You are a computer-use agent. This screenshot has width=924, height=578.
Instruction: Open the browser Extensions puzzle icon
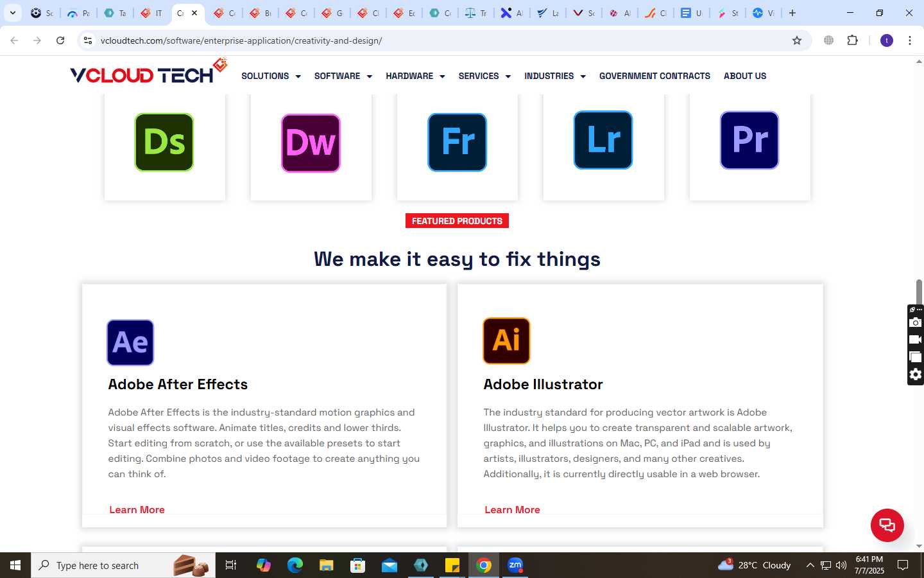852,40
